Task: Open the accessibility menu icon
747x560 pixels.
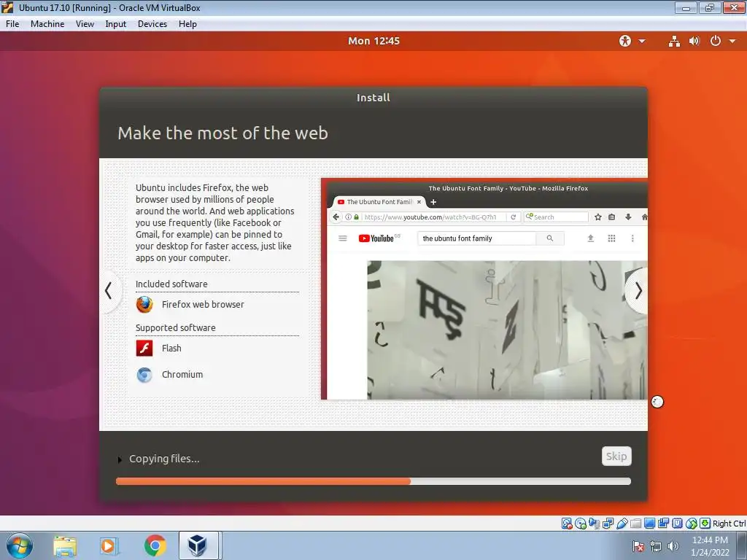Action: click(625, 41)
